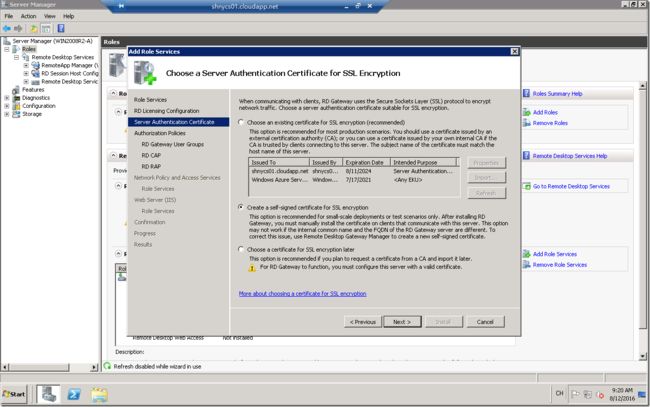Click the CH language indicator in tray

(559, 393)
